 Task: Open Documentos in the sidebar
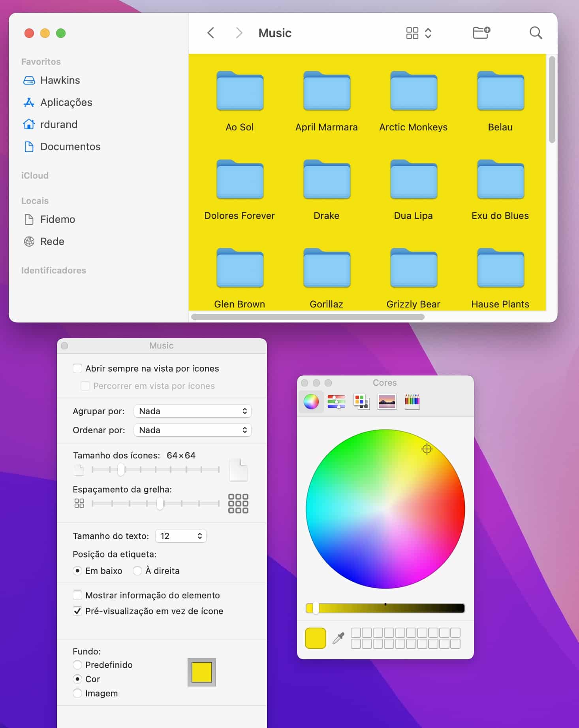[62, 147]
